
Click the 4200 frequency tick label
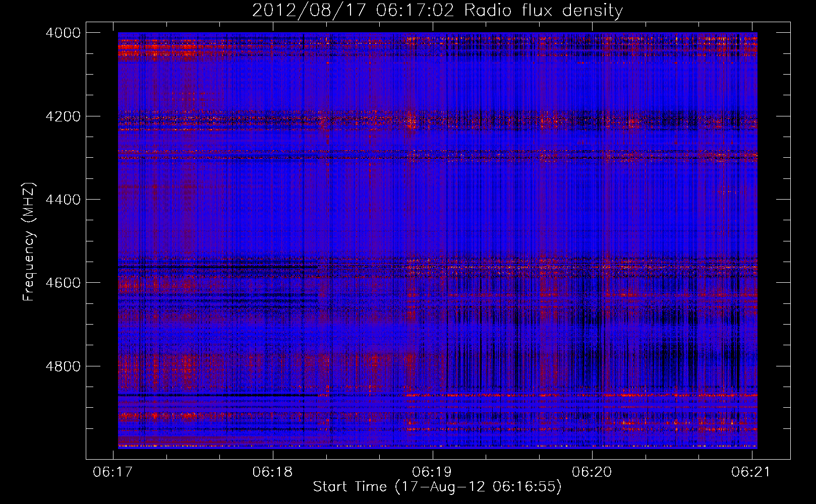coord(63,116)
